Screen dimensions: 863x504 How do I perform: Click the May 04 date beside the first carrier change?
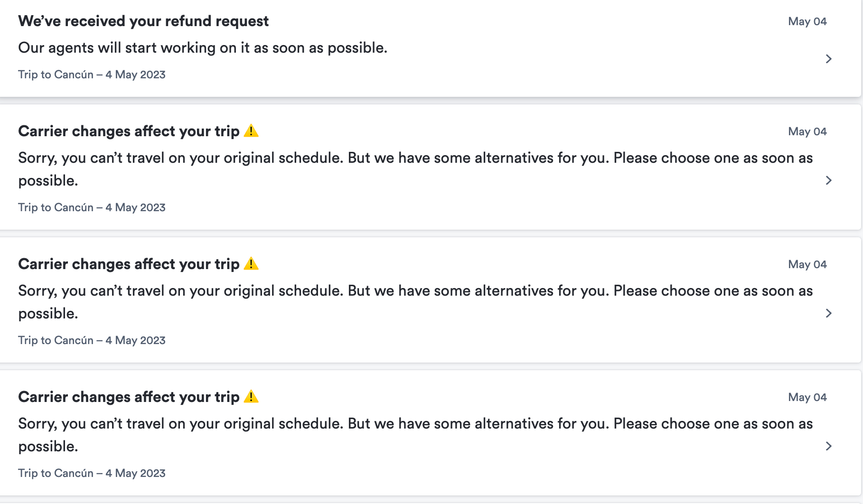[x=807, y=131]
